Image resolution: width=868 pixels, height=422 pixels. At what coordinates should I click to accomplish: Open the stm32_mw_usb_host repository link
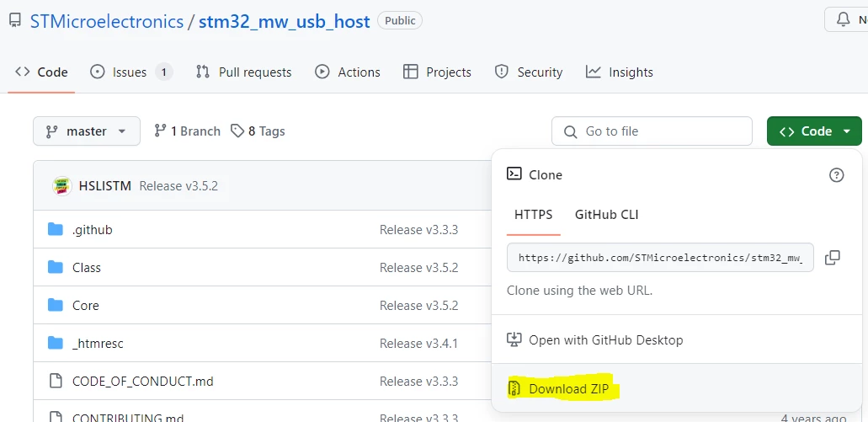point(284,22)
